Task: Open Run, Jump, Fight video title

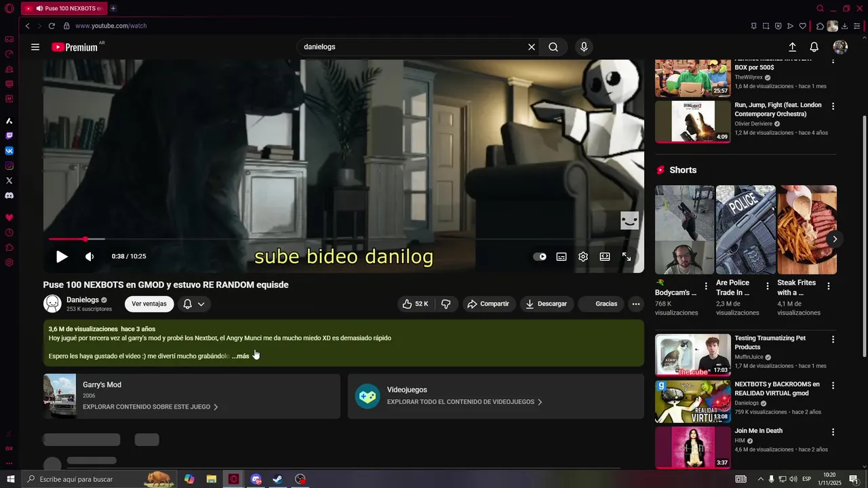Action: pos(778,110)
